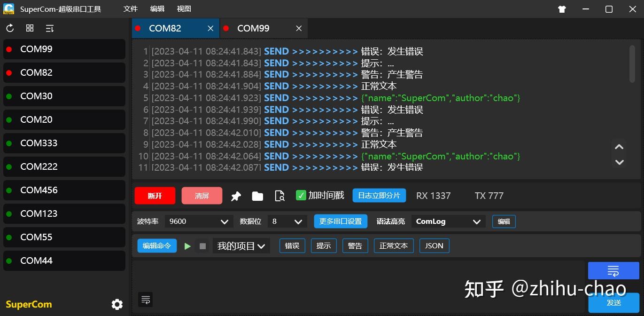Pin the COM82 session window
This screenshot has height=316, width=644.
click(x=236, y=196)
